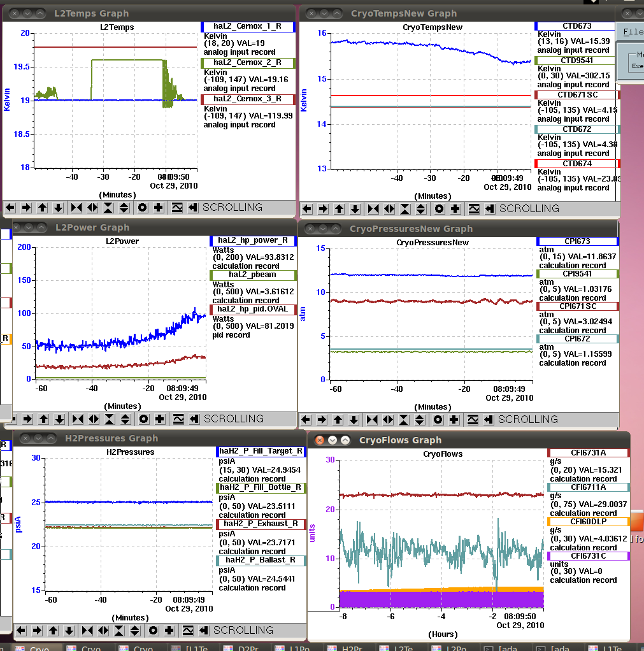This screenshot has width=644, height=651.
Task: Select the CPI672 pressure legend label
Action: pyautogui.click(x=577, y=340)
